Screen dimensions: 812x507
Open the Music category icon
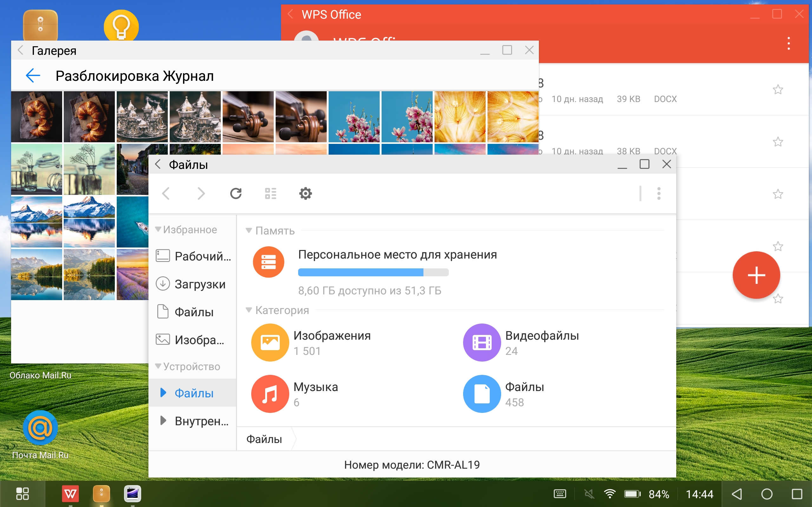click(270, 394)
